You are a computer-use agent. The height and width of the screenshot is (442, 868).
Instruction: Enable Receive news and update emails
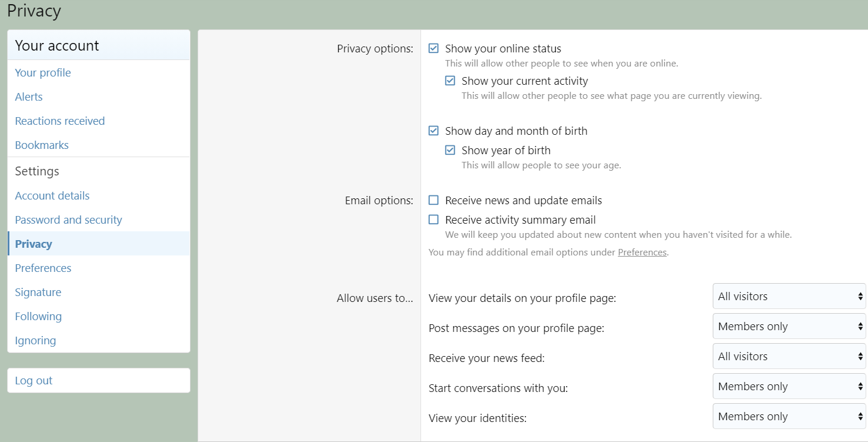click(x=434, y=200)
